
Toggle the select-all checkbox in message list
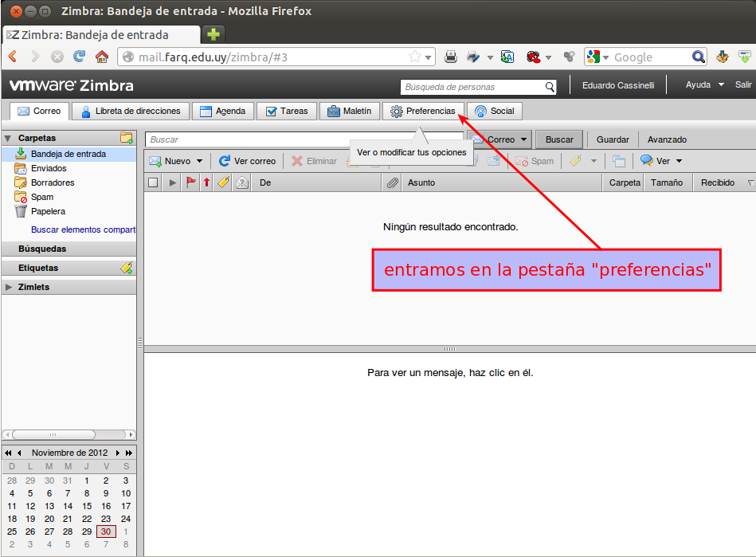[153, 182]
